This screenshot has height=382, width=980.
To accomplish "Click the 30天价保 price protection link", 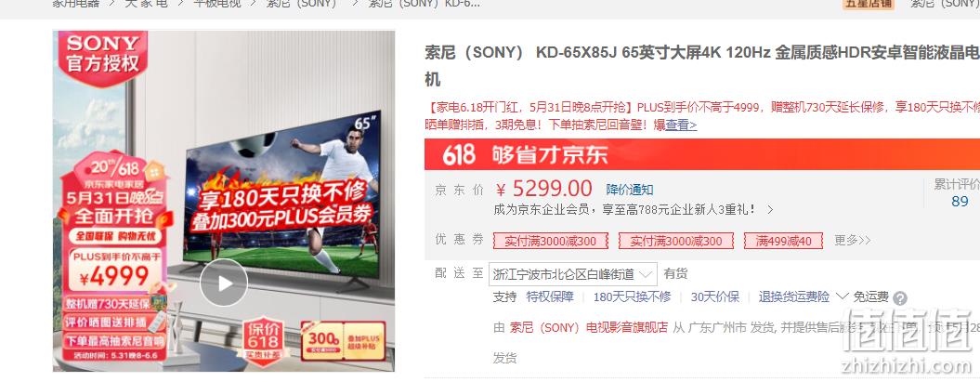I will 715,297.
